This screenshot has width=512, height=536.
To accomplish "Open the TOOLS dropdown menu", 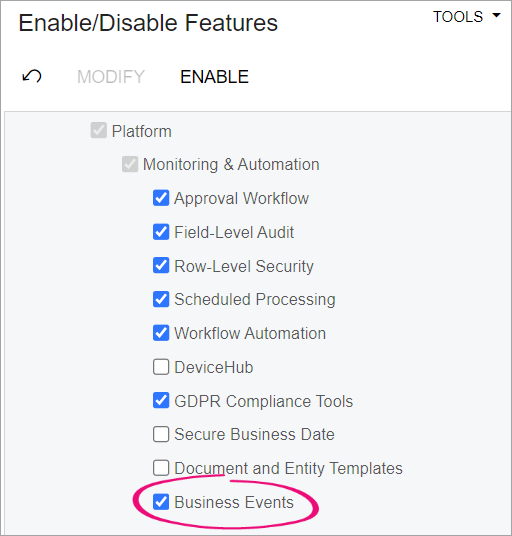I will [467, 17].
